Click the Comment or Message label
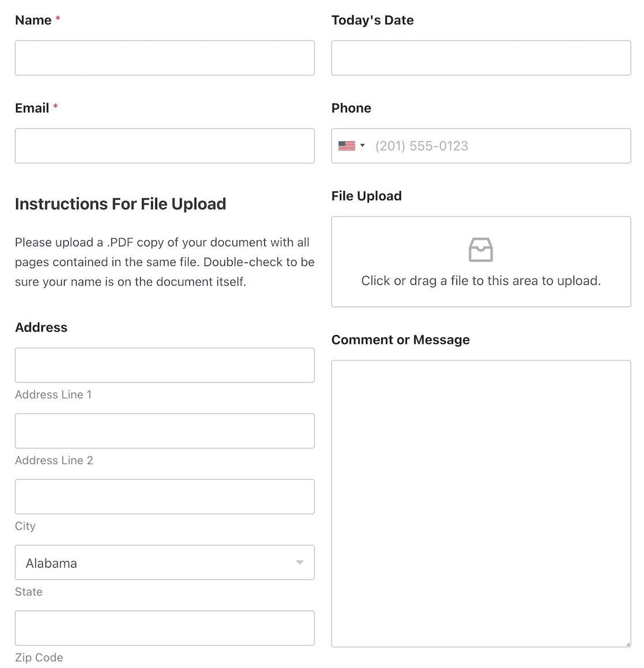Image resolution: width=644 pixels, height=668 pixels. click(x=400, y=340)
